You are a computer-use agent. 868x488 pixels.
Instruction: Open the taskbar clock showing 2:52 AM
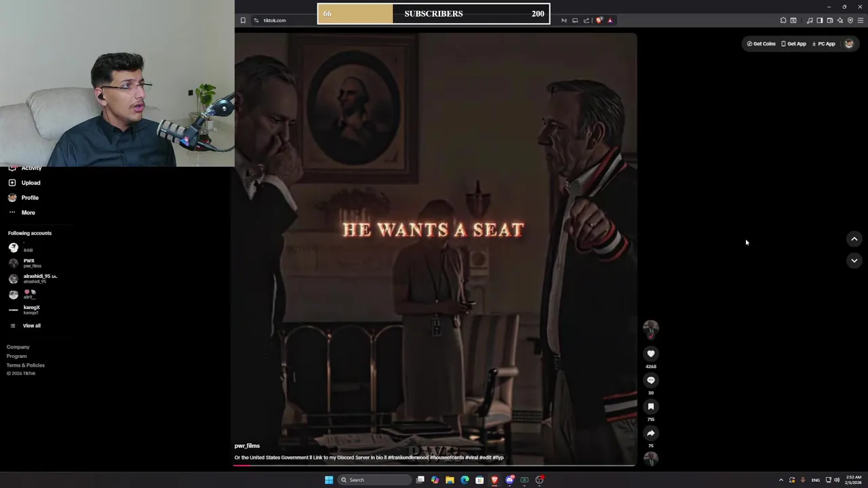click(854, 480)
